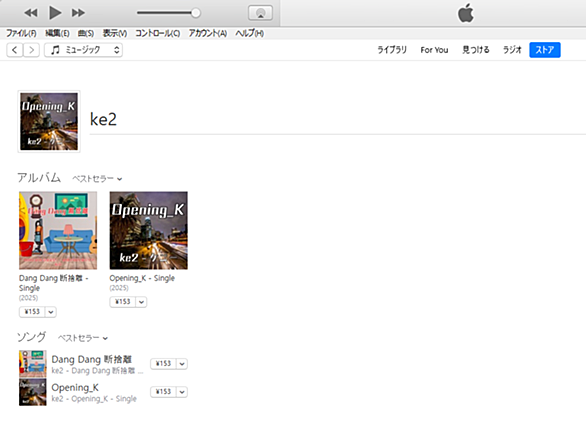Open the 表示(V) menu
The width and height of the screenshot is (586, 439).
[115, 33]
